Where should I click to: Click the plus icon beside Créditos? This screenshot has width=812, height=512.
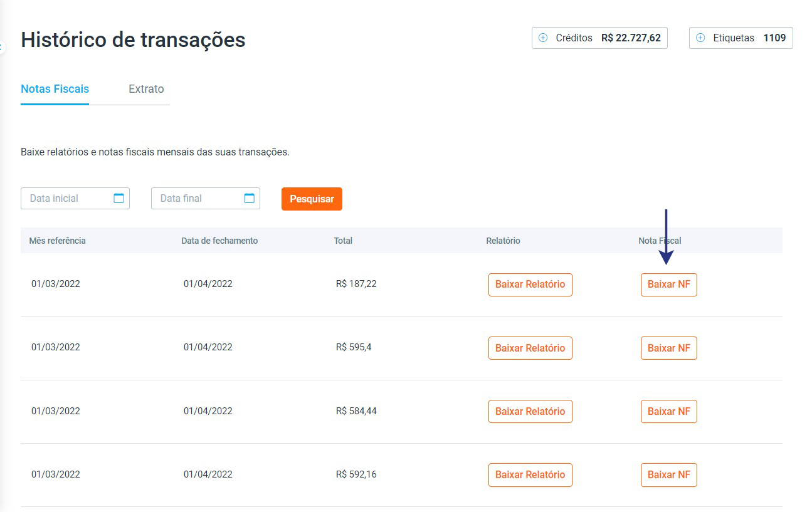pos(543,38)
